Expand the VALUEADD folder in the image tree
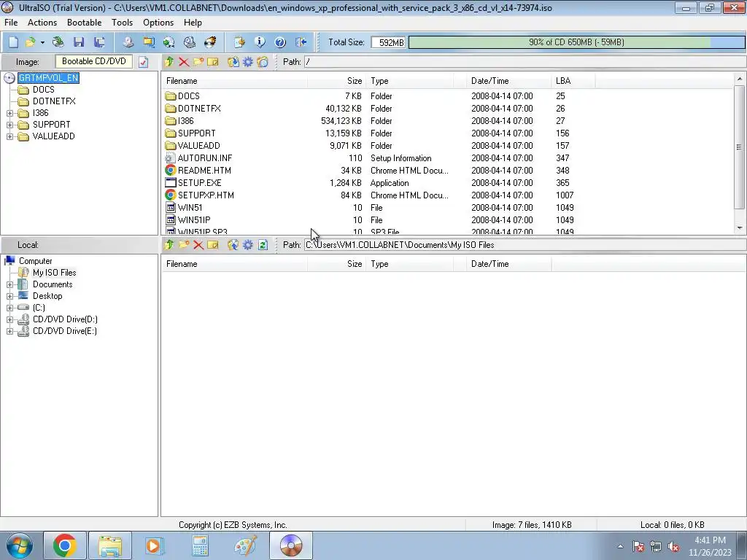Image resolution: width=747 pixels, height=560 pixels. 9,136
